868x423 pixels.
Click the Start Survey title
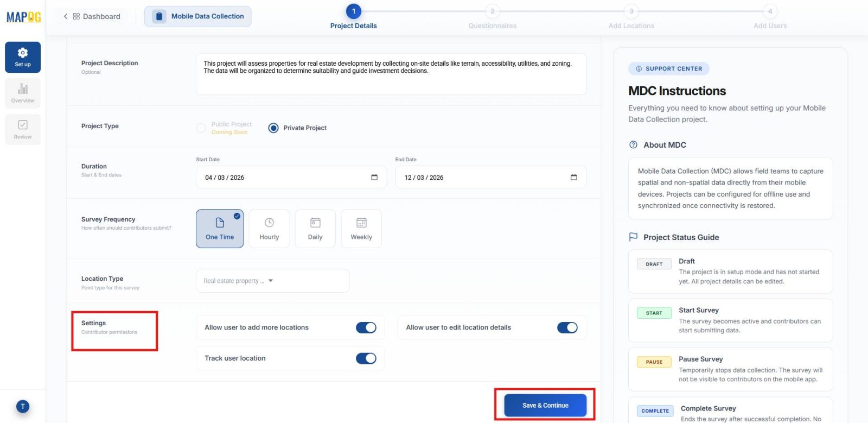[699, 310]
